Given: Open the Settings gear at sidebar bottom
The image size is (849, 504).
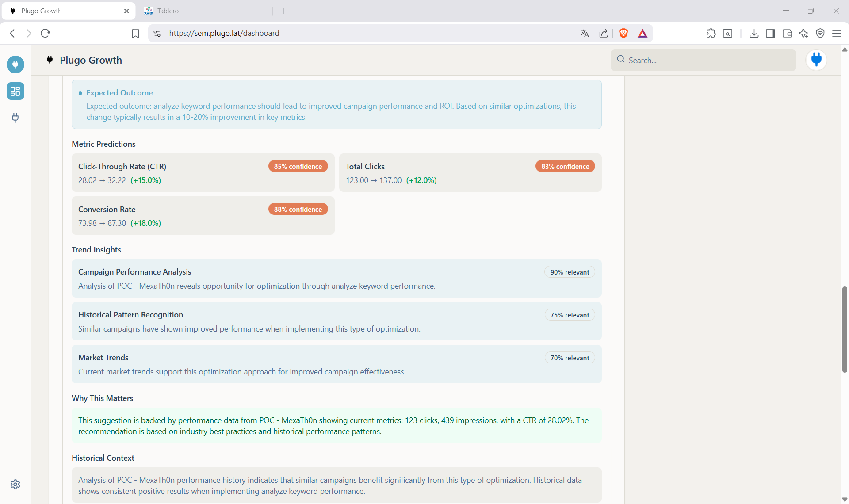Looking at the screenshot, I should click(15, 484).
